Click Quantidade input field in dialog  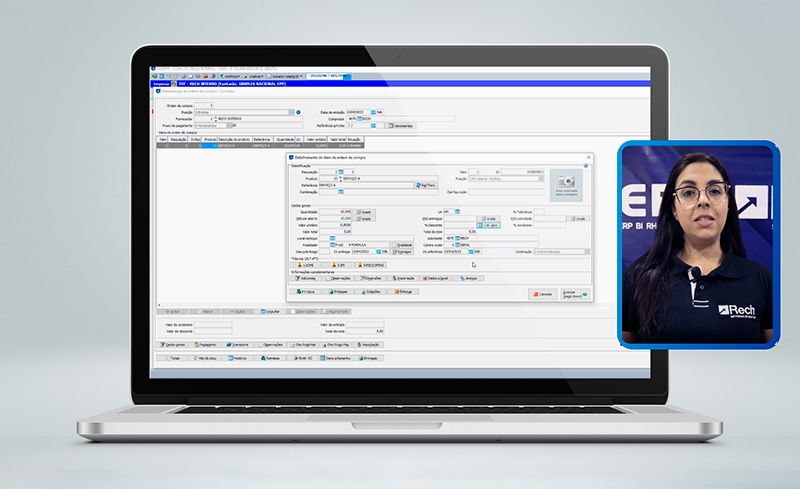(336, 212)
